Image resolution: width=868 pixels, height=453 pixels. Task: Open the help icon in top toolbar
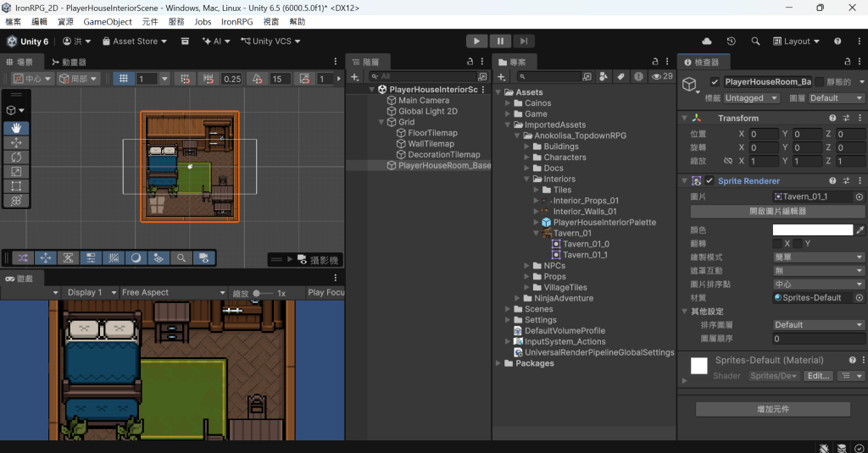pyautogui.click(x=837, y=41)
